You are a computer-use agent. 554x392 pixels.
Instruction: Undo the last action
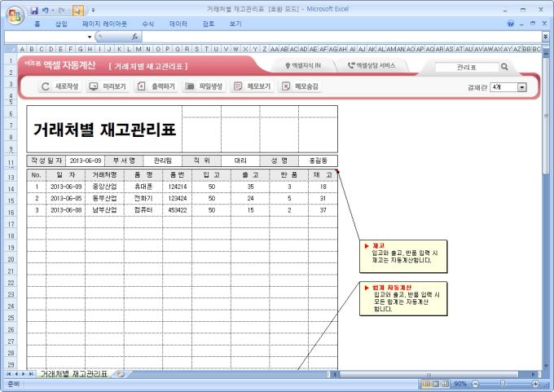point(46,11)
